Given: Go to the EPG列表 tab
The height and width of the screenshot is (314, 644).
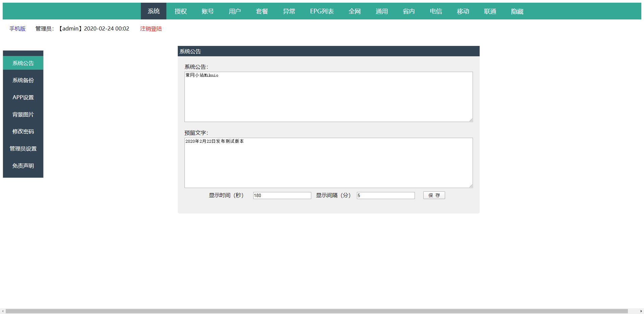Looking at the screenshot, I should [322, 11].
